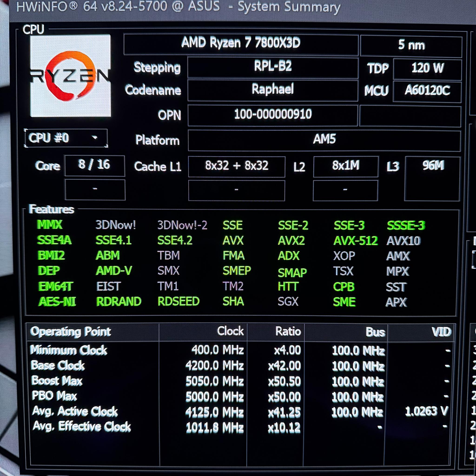Click the 1.0263 V VID value
Screen dimensions: 476x476
click(x=426, y=411)
